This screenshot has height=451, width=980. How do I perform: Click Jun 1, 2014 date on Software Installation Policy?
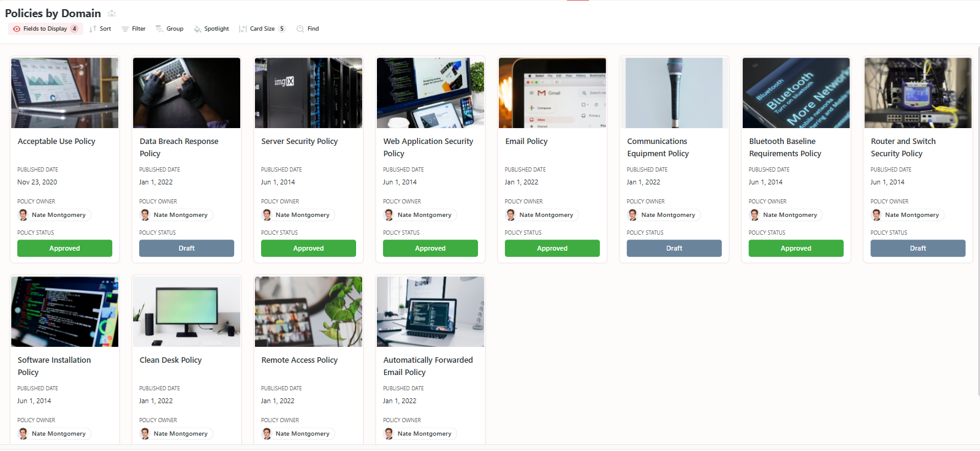pos(34,401)
